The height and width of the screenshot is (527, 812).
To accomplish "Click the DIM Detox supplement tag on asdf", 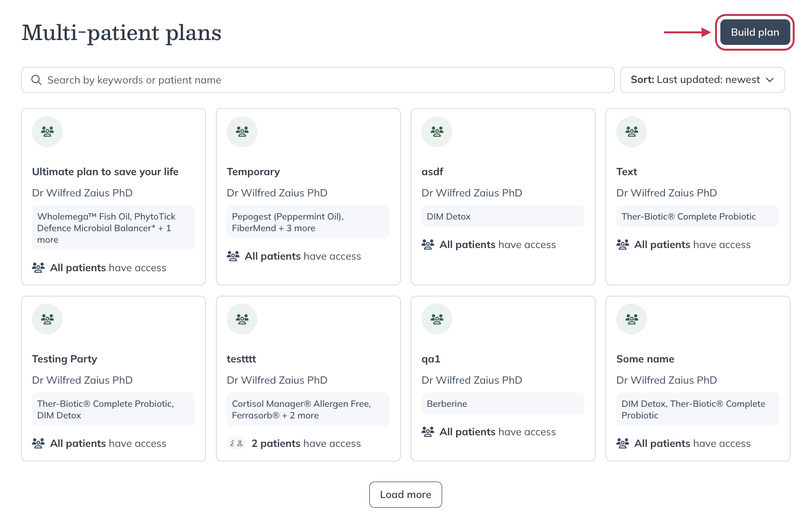I will 502,216.
